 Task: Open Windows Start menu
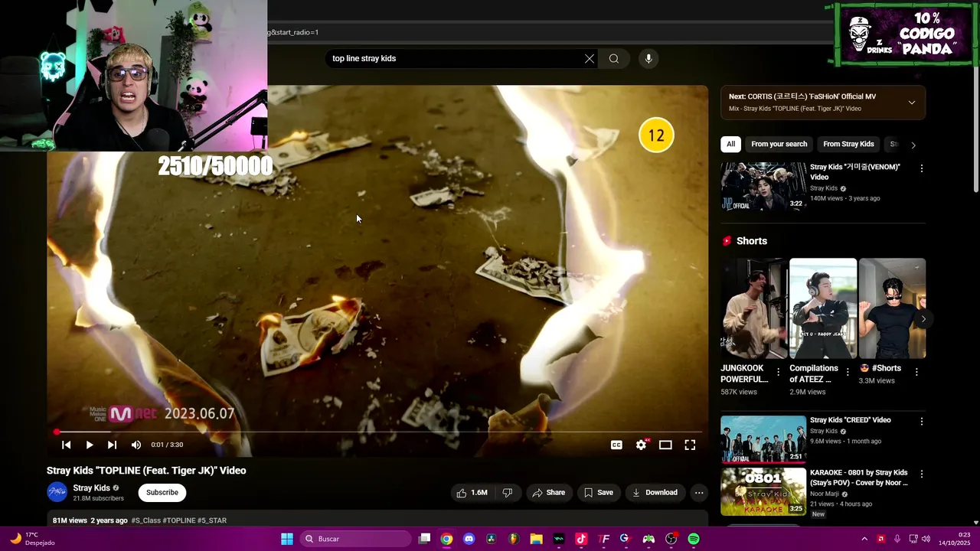(x=287, y=539)
